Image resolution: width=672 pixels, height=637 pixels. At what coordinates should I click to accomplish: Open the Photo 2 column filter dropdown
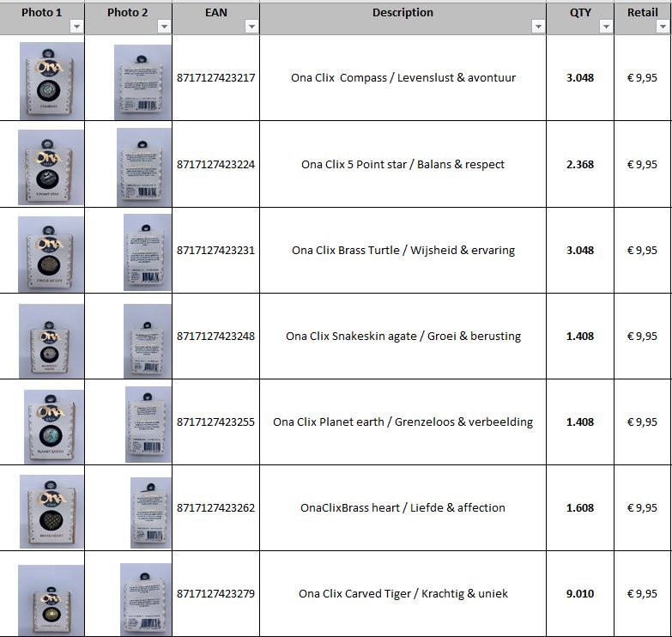coord(164,27)
